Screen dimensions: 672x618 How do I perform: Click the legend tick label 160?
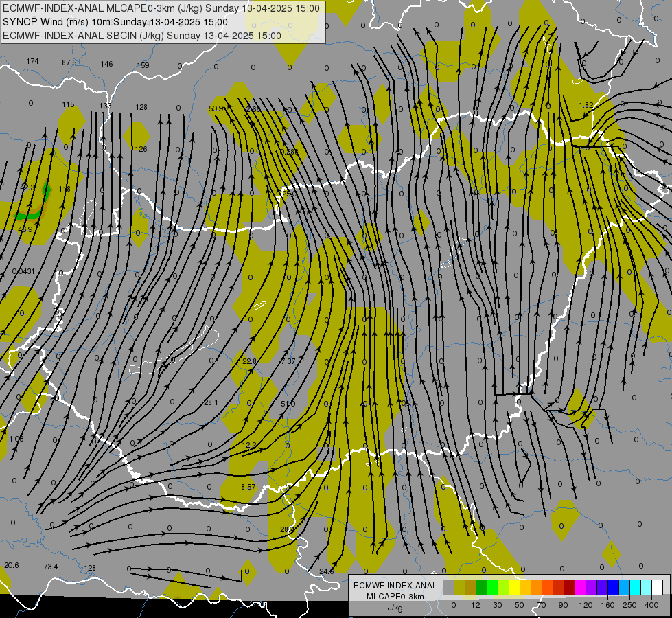607,605
